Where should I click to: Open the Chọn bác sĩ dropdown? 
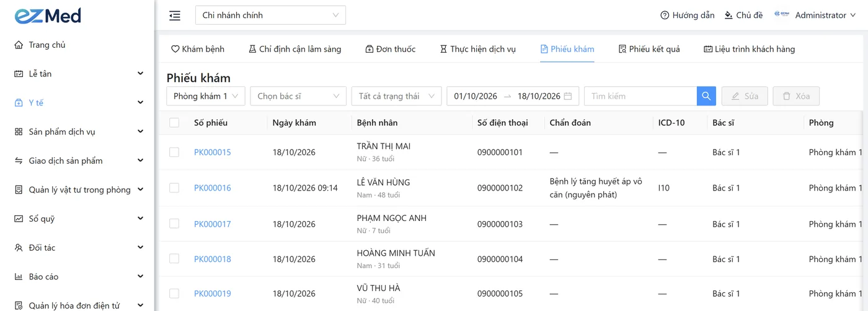pos(298,96)
